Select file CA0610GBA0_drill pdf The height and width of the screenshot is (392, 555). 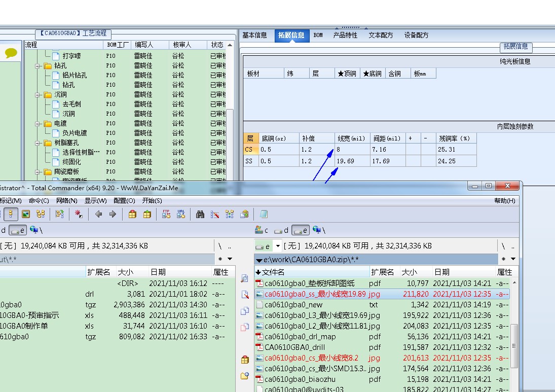(382, 347)
